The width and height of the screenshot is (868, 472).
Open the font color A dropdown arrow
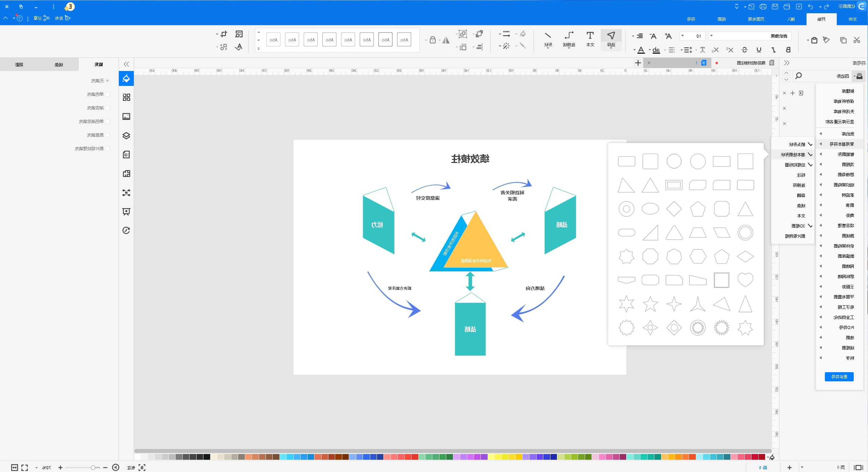point(634,50)
